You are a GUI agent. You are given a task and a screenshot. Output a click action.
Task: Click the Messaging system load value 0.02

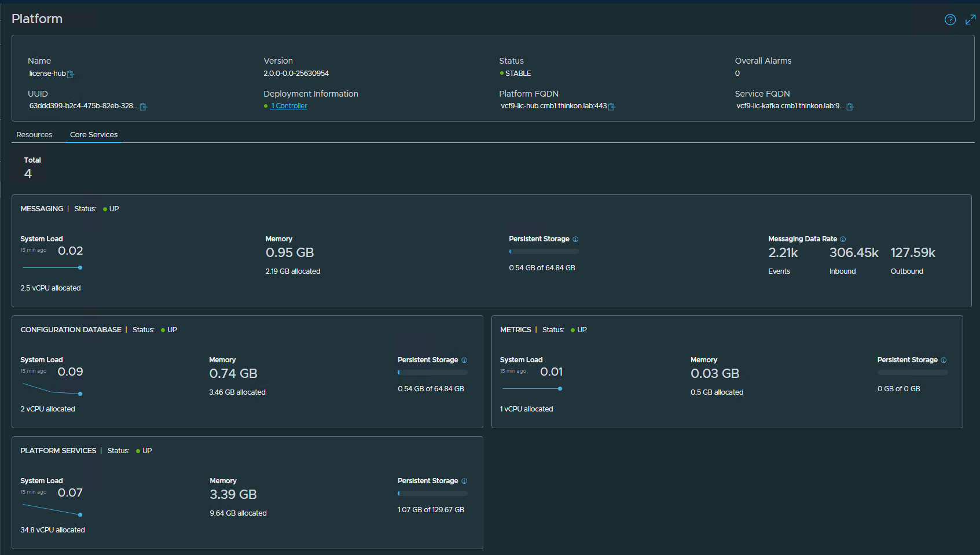pyautogui.click(x=71, y=251)
